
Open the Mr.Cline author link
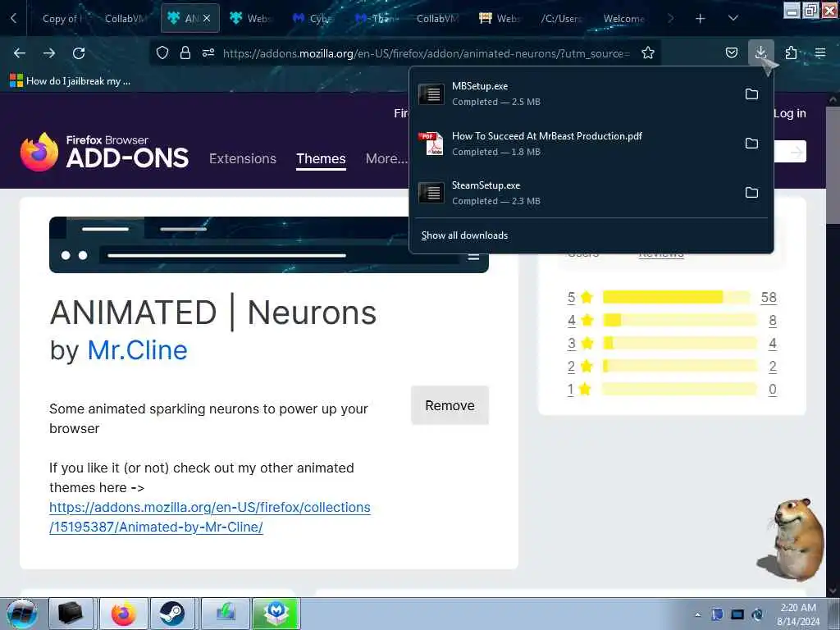137,350
